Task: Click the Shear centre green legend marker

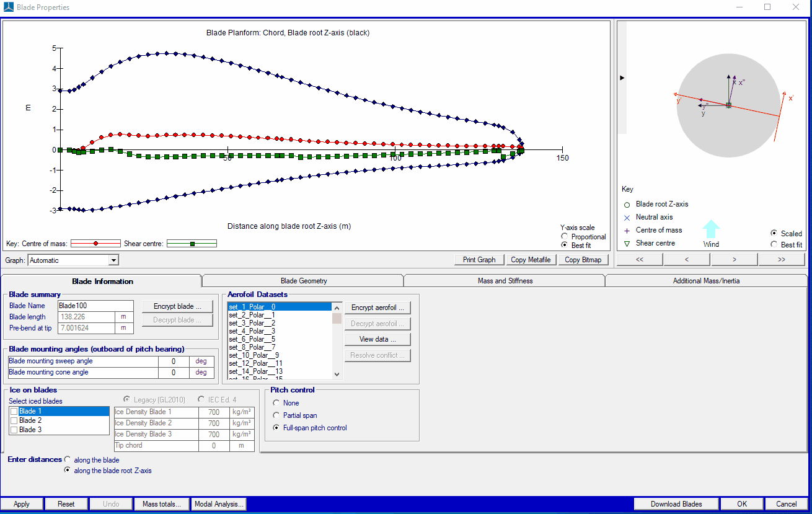Action: [x=192, y=244]
